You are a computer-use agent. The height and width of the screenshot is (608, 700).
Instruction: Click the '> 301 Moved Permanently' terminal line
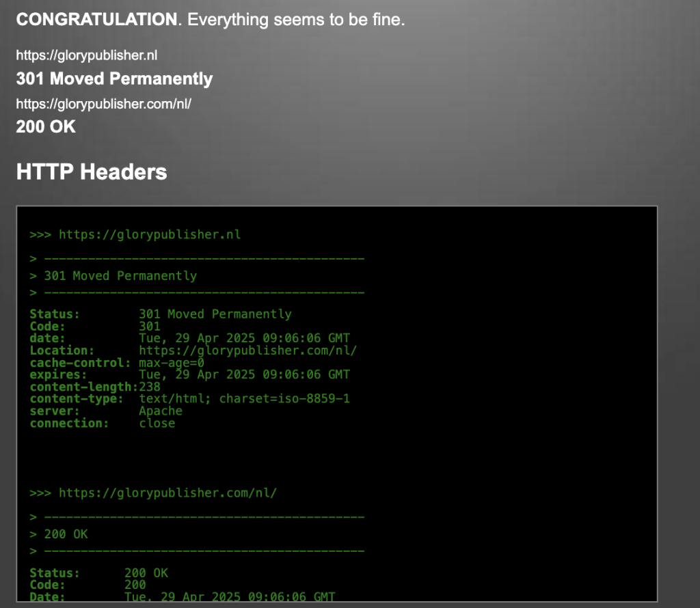pos(113,276)
